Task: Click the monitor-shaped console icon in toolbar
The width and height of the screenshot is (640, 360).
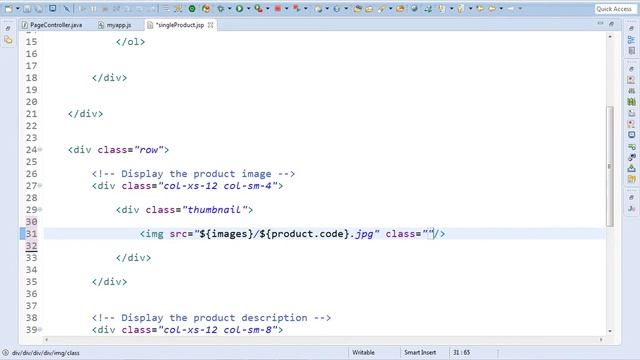Action: 53,9
